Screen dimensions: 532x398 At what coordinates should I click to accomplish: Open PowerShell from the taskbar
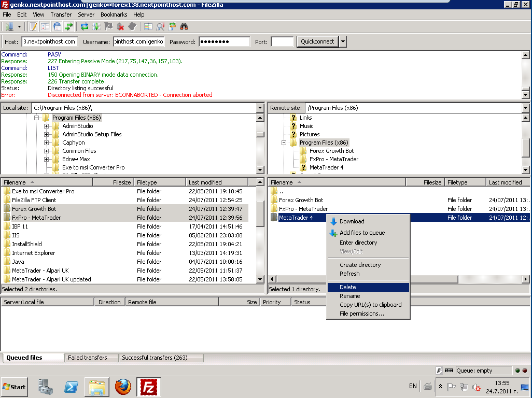click(71, 387)
